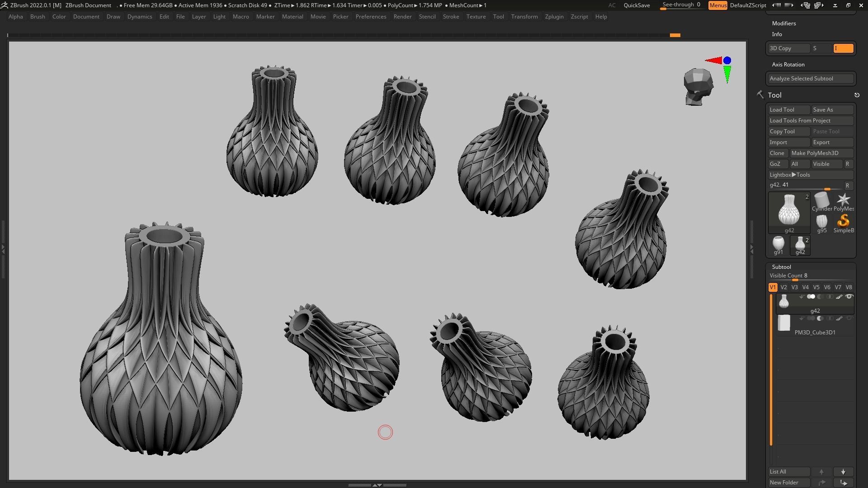
Task: Expand the Axis Rotation section
Action: pos(788,65)
